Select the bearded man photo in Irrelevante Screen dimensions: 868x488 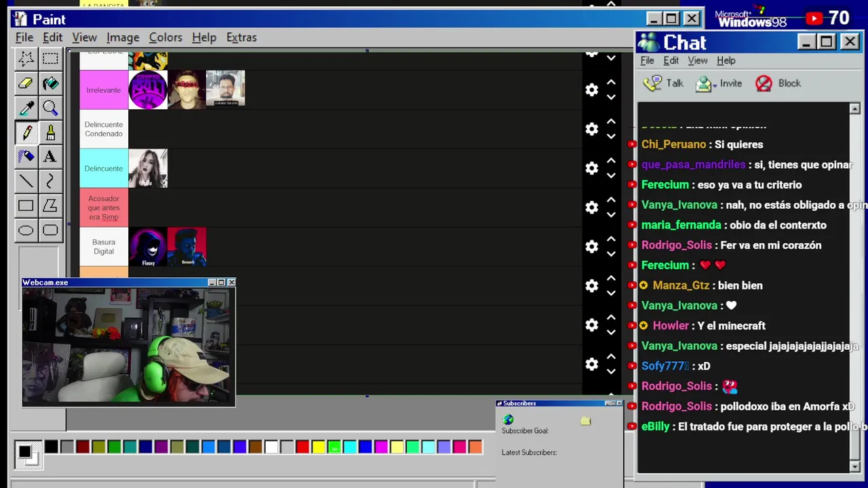(x=225, y=89)
